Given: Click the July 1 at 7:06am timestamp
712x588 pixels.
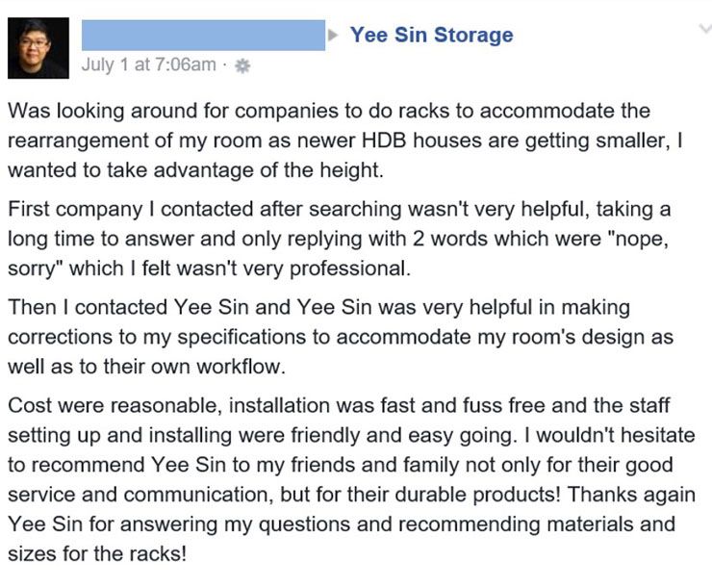Looking at the screenshot, I should point(149,64).
